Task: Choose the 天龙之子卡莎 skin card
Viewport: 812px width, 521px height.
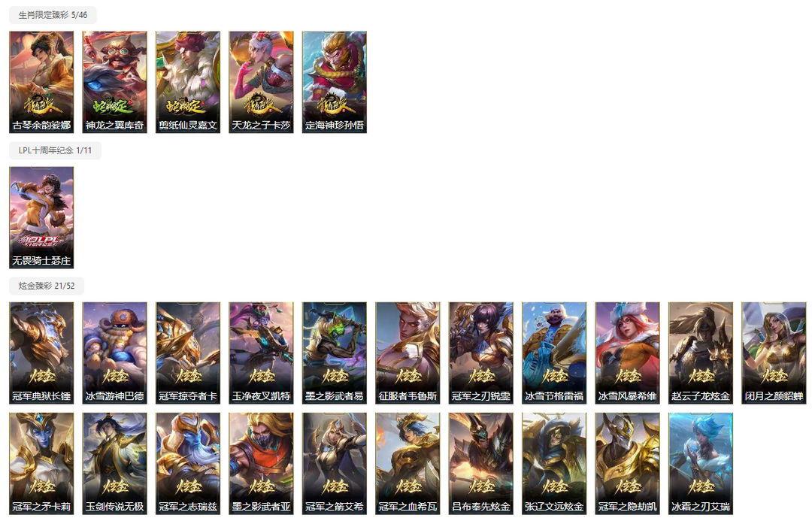Action: (261, 82)
